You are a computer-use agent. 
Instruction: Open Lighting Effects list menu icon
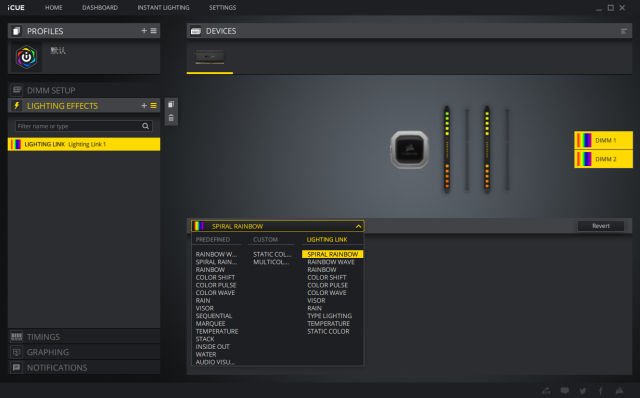pyautogui.click(x=153, y=105)
